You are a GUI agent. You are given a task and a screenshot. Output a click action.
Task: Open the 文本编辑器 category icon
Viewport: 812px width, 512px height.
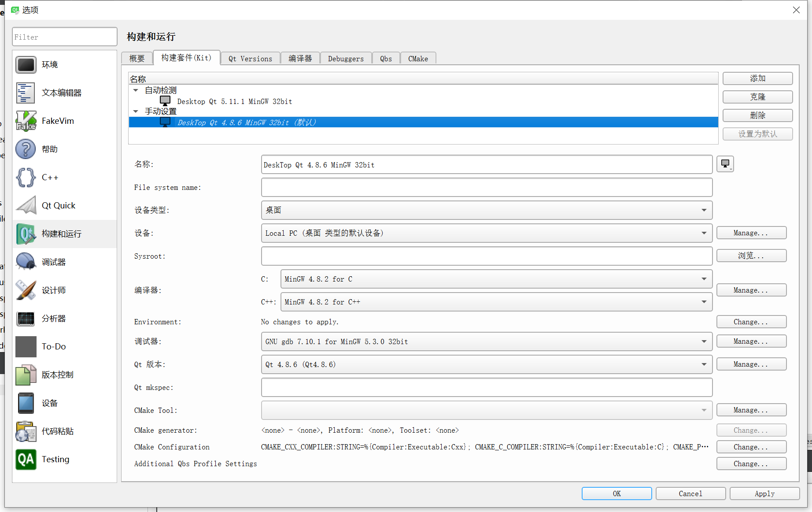(26, 93)
